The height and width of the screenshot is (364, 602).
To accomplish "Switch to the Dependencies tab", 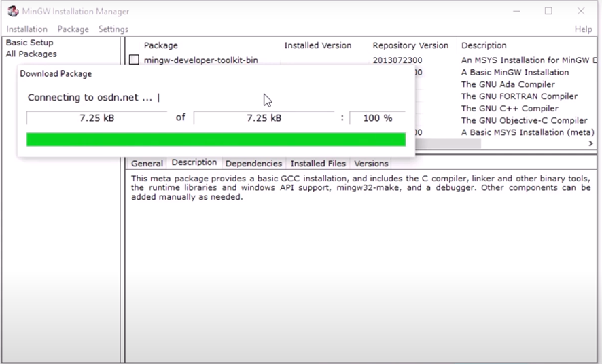I will click(x=253, y=164).
